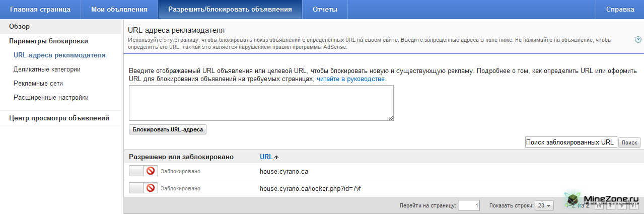644x214 pixels.
Task: Focus the blocked URL search field
Action: click(570, 142)
